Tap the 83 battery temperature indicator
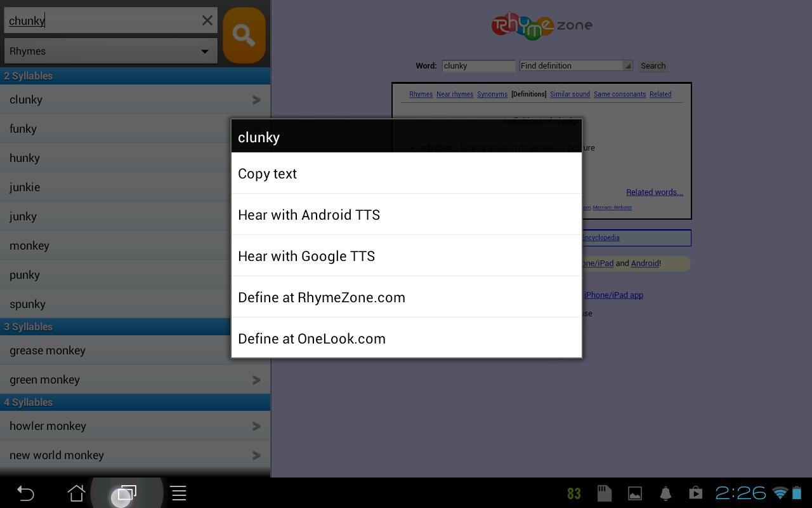 [x=574, y=493]
